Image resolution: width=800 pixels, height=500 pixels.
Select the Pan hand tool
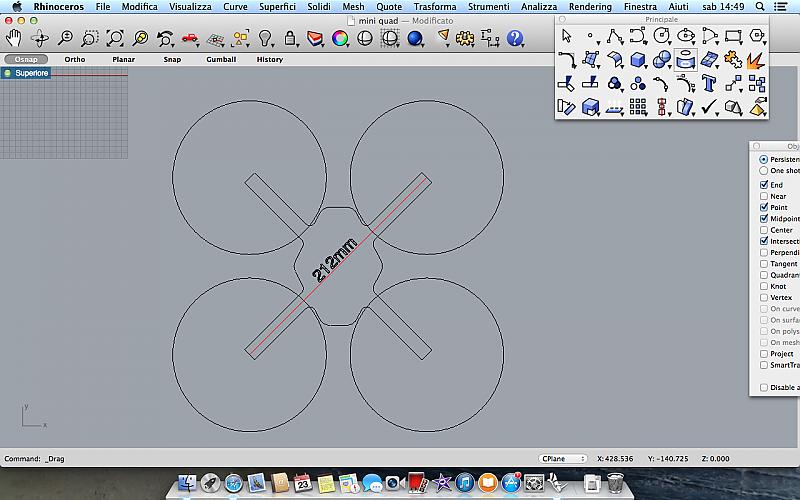14,39
